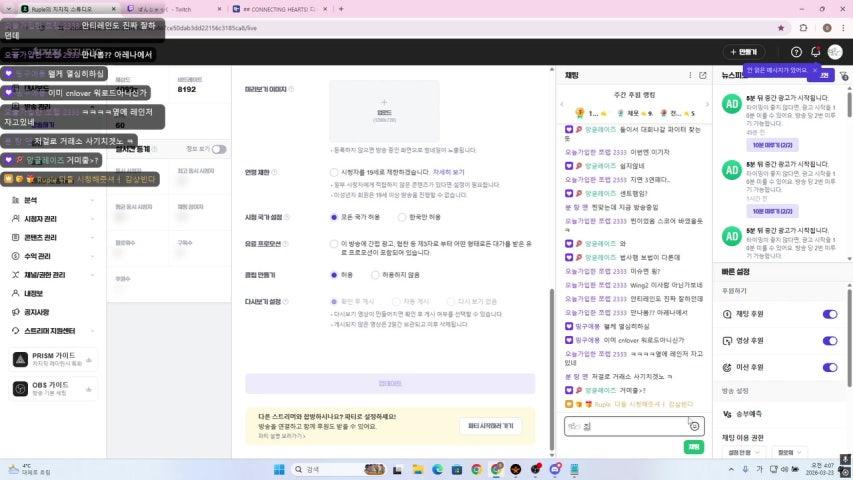Click the 파티 시작하러 가기 button

(490, 426)
